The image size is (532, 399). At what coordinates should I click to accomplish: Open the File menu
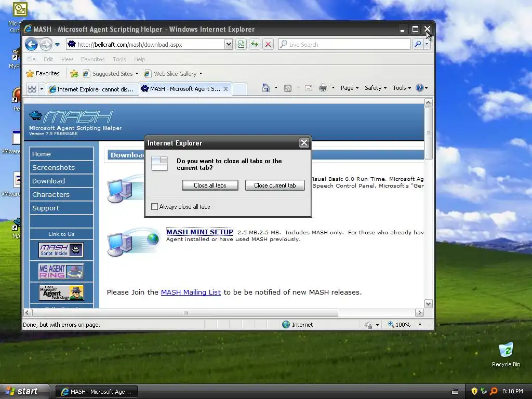pos(31,59)
